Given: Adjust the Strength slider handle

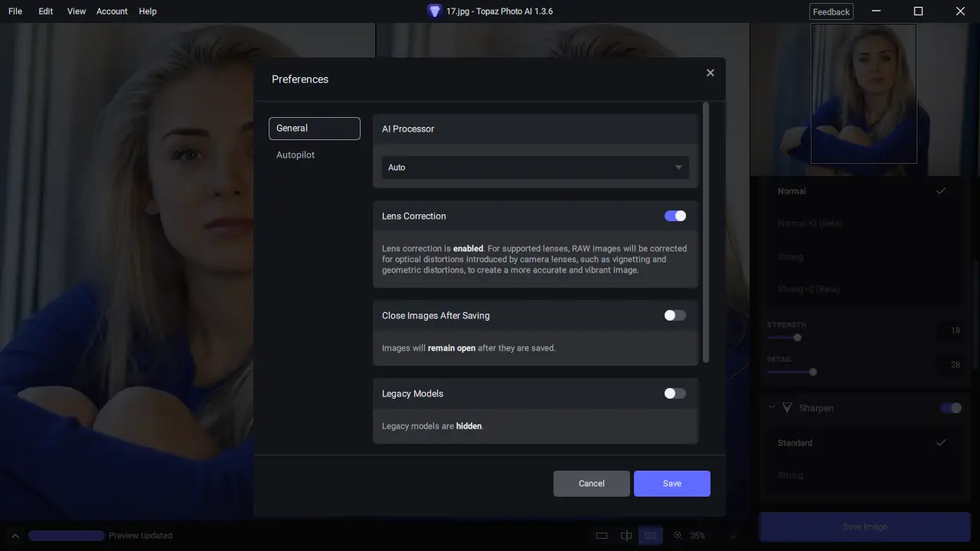Looking at the screenshot, I should coord(798,337).
